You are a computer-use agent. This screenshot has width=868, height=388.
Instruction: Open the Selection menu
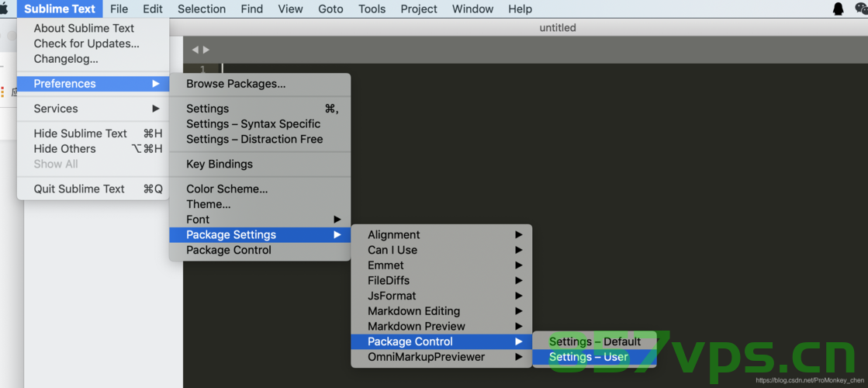(202, 9)
